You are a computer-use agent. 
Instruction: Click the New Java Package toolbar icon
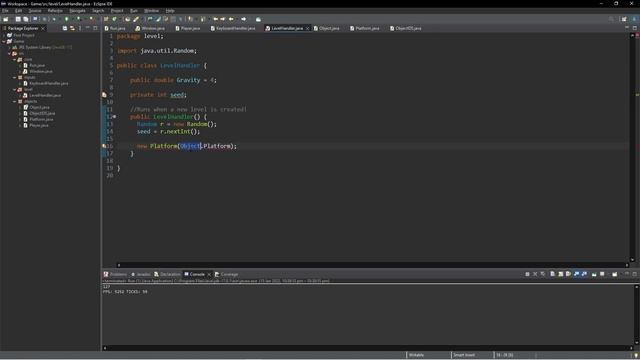coord(106,19)
